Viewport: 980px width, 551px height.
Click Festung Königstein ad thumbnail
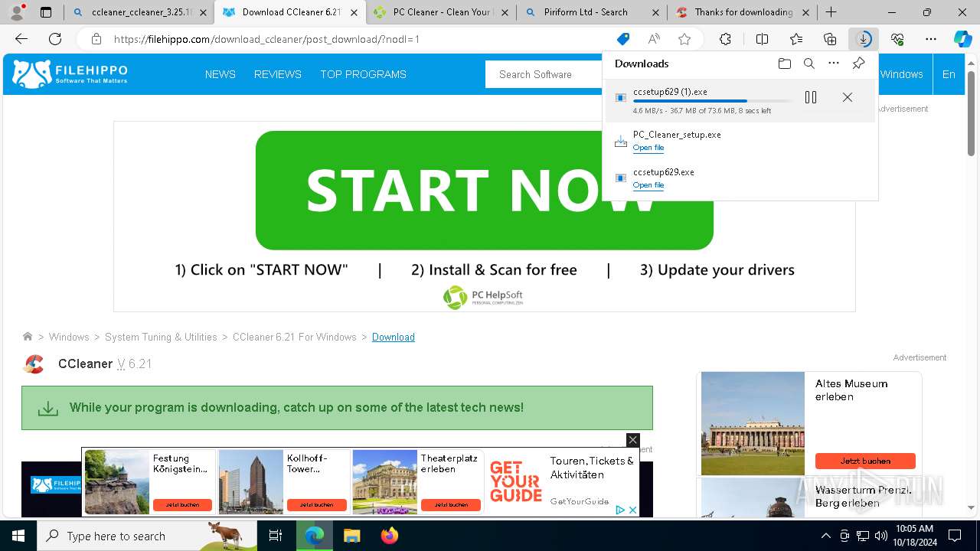coord(116,482)
